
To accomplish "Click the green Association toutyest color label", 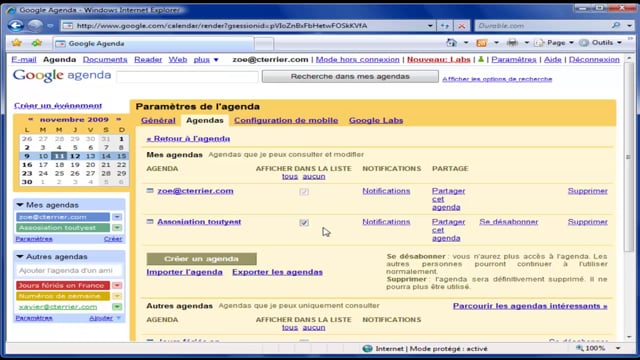I will pyautogui.click(x=63, y=227).
